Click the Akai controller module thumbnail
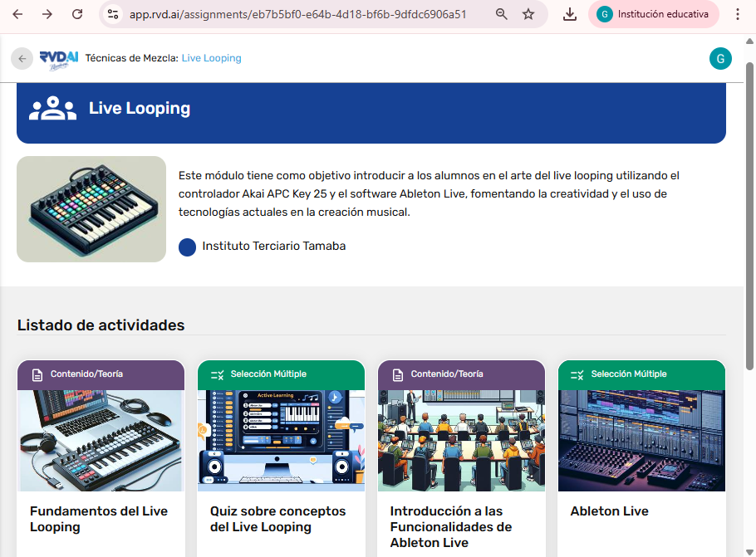The width and height of the screenshot is (756, 557). [x=91, y=209]
